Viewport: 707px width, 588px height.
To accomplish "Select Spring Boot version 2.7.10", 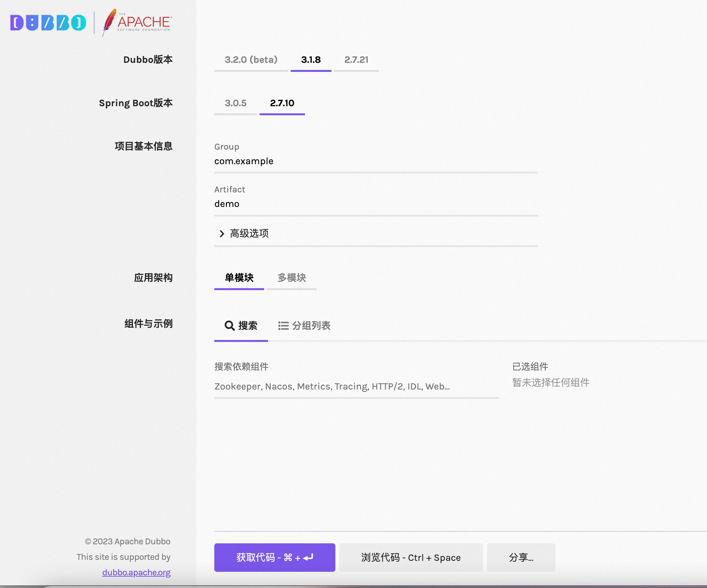I will click(282, 103).
